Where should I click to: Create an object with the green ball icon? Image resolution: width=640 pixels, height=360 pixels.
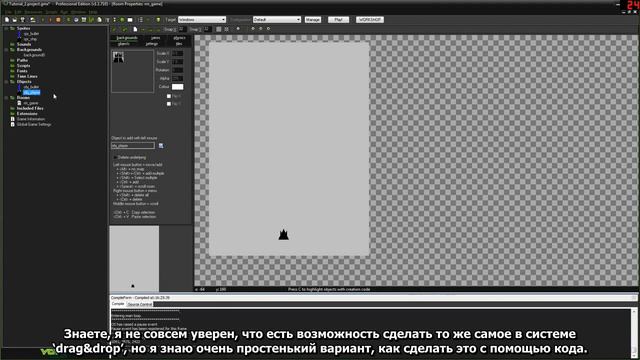pyautogui.click(x=122, y=20)
